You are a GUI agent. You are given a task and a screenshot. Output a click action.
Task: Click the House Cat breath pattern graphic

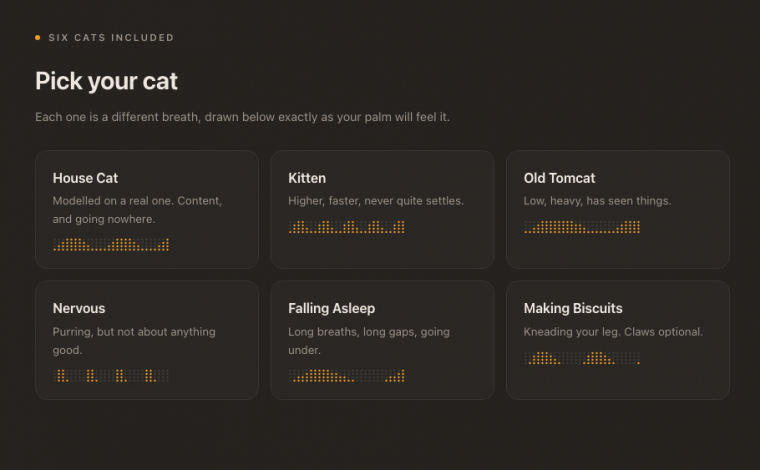(x=111, y=245)
